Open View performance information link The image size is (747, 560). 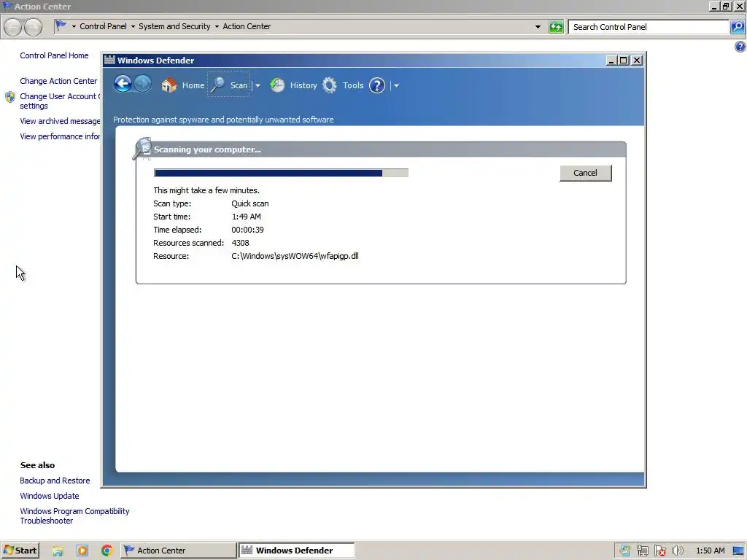[60, 136]
